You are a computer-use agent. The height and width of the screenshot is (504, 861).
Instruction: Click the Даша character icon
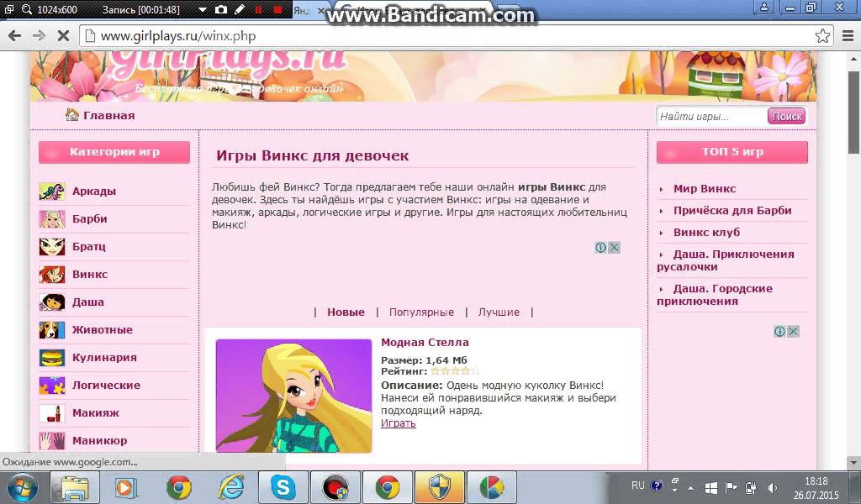point(52,302)
